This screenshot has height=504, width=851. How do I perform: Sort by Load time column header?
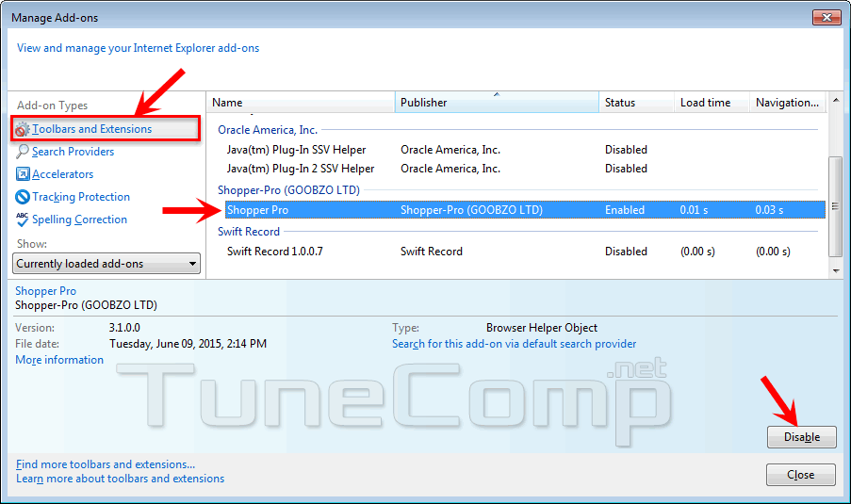[x=712, y=103]
